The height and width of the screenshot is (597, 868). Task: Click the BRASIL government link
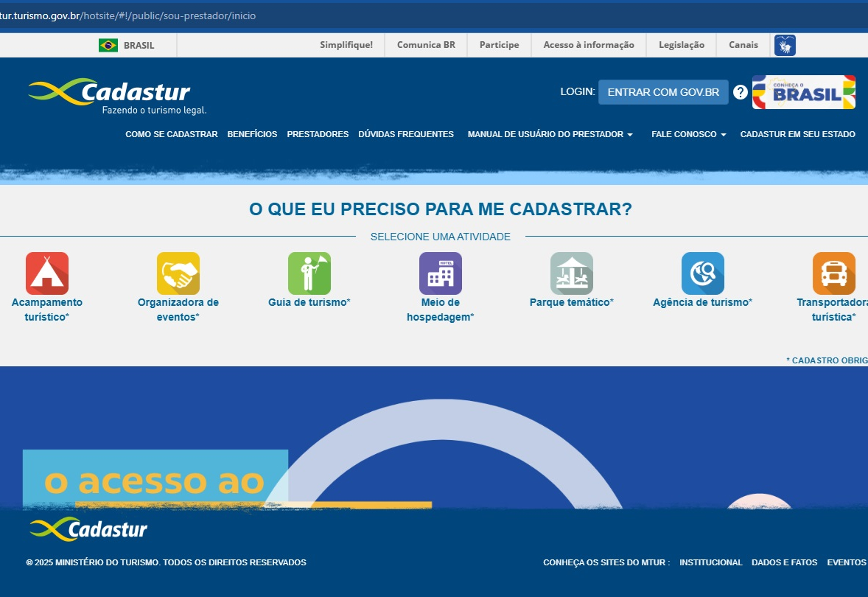pyautogui.click(x=139, y=46)
